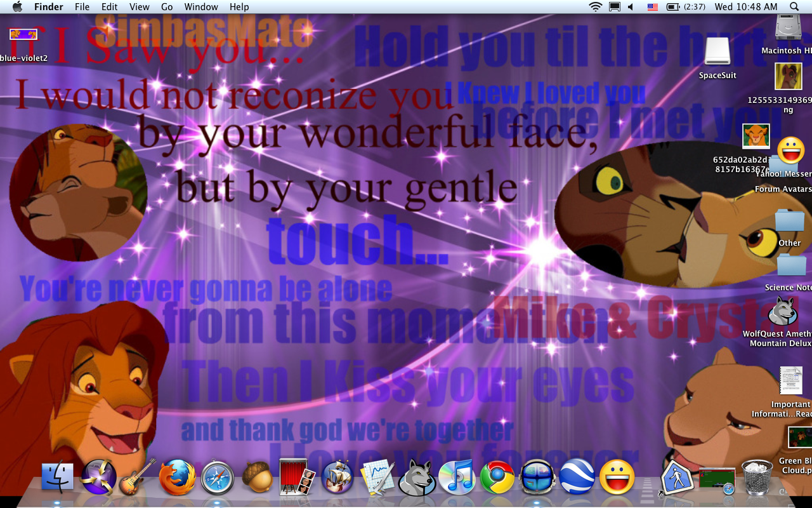This screenshot has height=508, width=812.
Task: Open Google Chrome from the dock
Action: [497, 477]
